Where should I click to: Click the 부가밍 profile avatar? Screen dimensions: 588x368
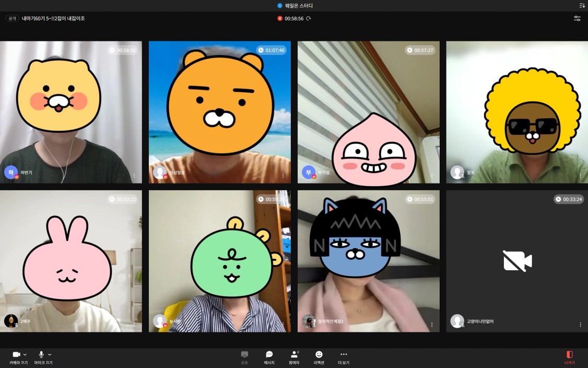click(x=308, y=172)
